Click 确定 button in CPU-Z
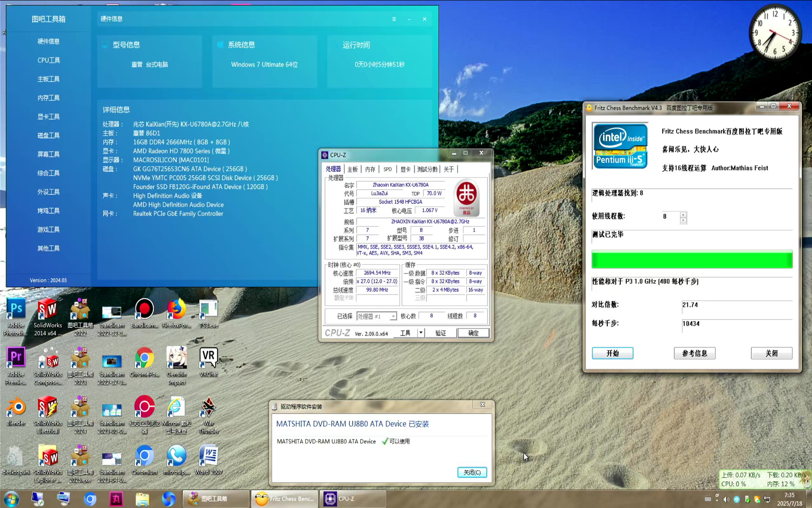Screen dimensions: 812x508 473,333
